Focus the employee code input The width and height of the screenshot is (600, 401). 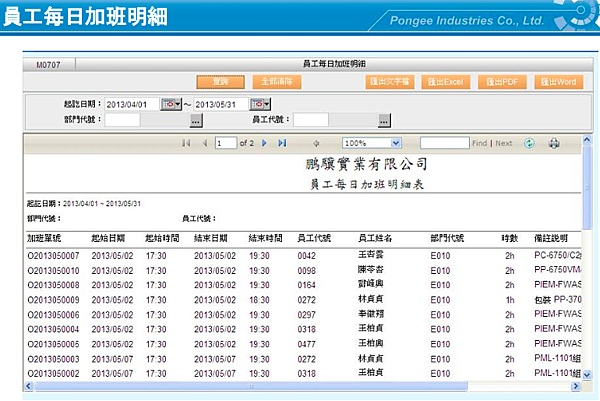(311, 120)
